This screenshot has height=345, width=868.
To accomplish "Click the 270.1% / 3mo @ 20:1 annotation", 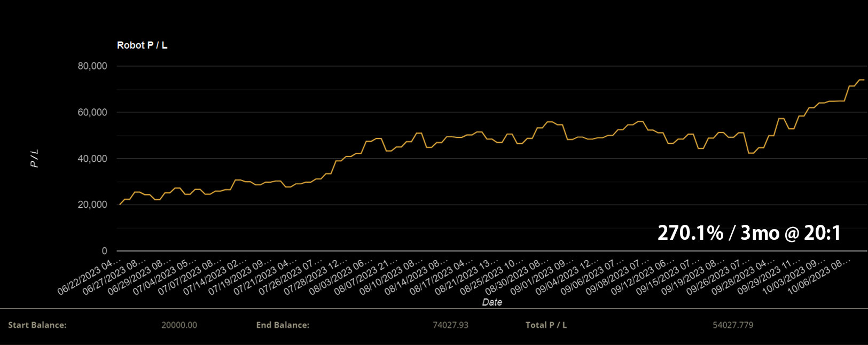I will click(749, 233).
